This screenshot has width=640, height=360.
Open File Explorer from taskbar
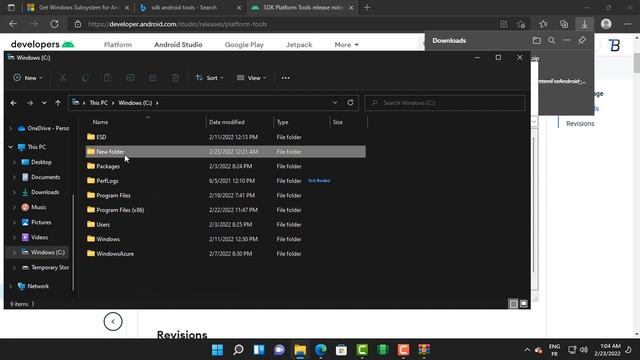click(300, 350)
